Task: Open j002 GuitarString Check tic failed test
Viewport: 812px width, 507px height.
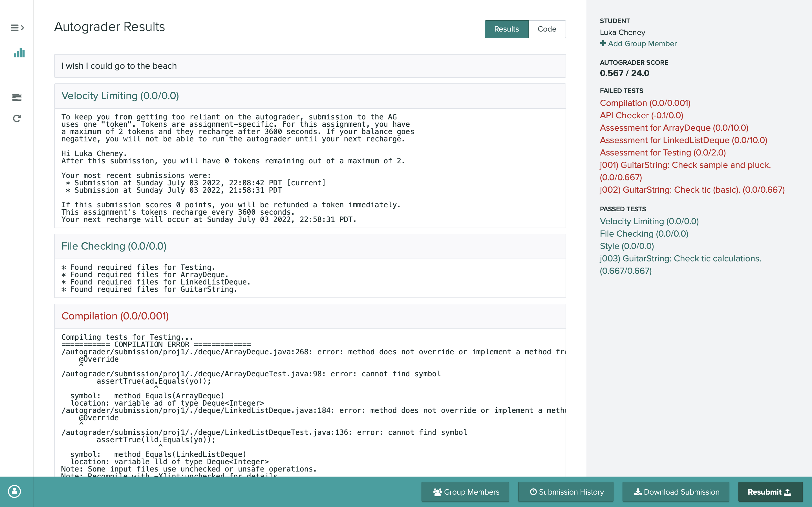Action: pyautogui.click(x=692, y=190)
